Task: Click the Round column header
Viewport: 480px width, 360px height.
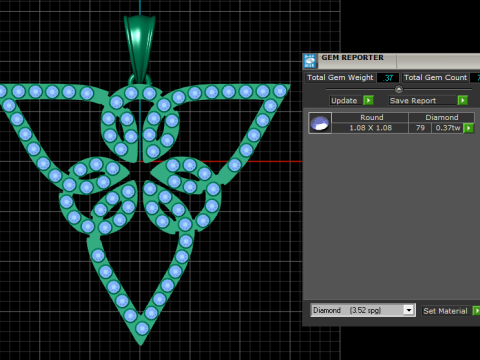Action: click(371, 117)
